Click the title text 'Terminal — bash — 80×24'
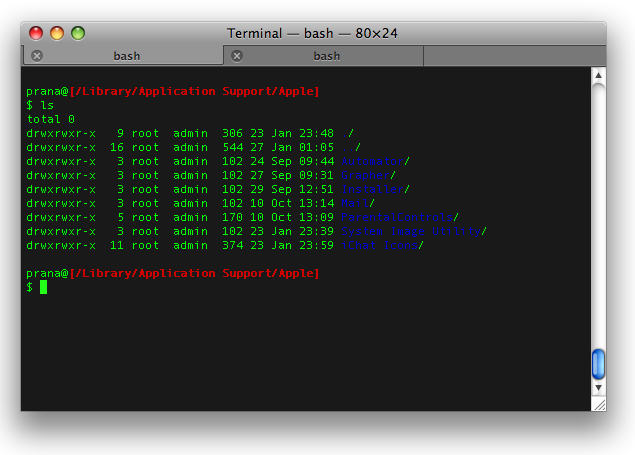Image resolution: width=635 pixels, height=455 pixels. [x=312, y=33]
